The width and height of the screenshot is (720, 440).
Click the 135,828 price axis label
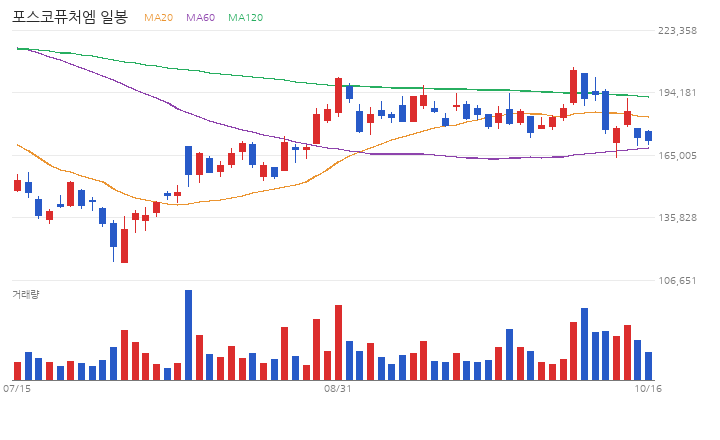pyautogui.click(x=677, y=218)
